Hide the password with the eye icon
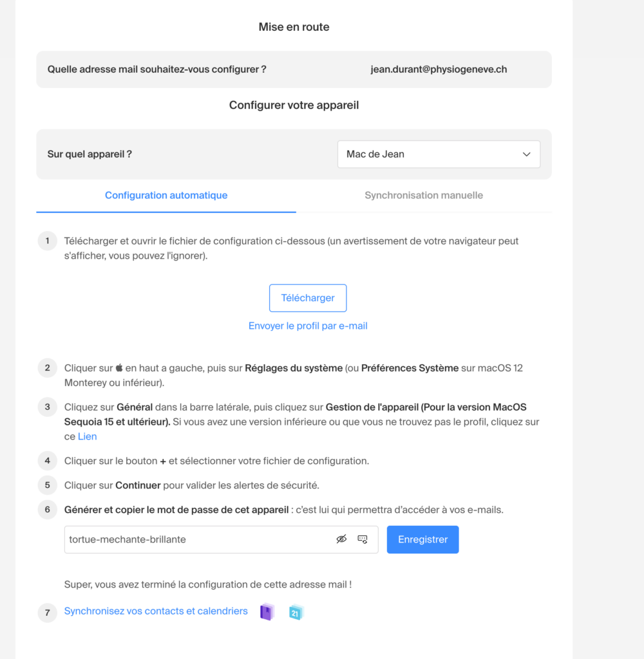 [x=341, y=539]
